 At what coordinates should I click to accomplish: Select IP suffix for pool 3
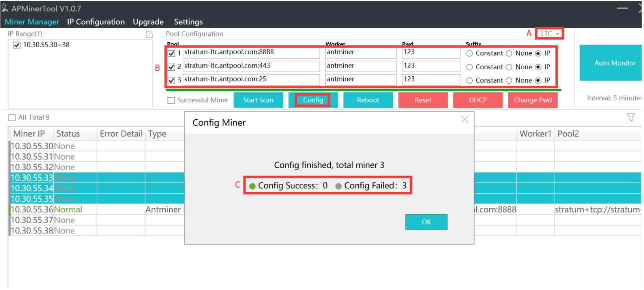coord(538,81)
